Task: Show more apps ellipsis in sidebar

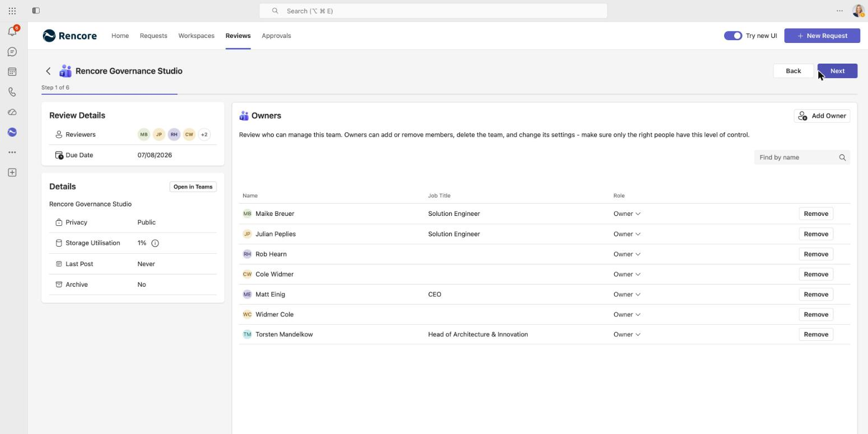Action: 12,152
